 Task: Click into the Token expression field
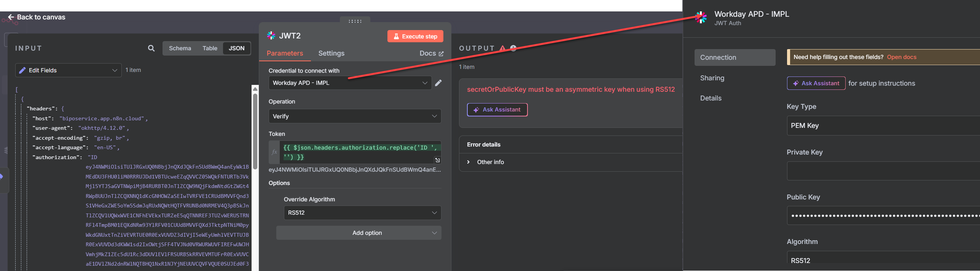(x=360, y=152)
